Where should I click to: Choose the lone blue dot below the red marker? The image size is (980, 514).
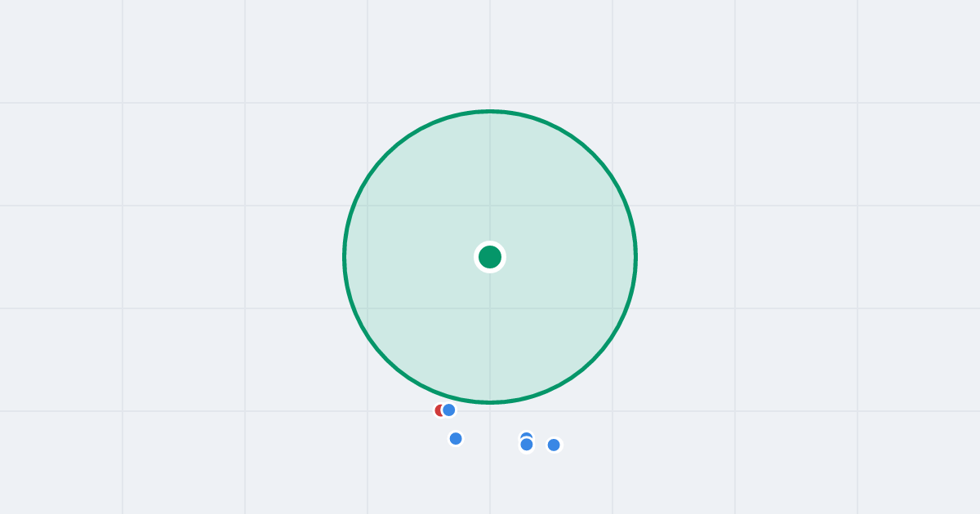pos(456,438)
